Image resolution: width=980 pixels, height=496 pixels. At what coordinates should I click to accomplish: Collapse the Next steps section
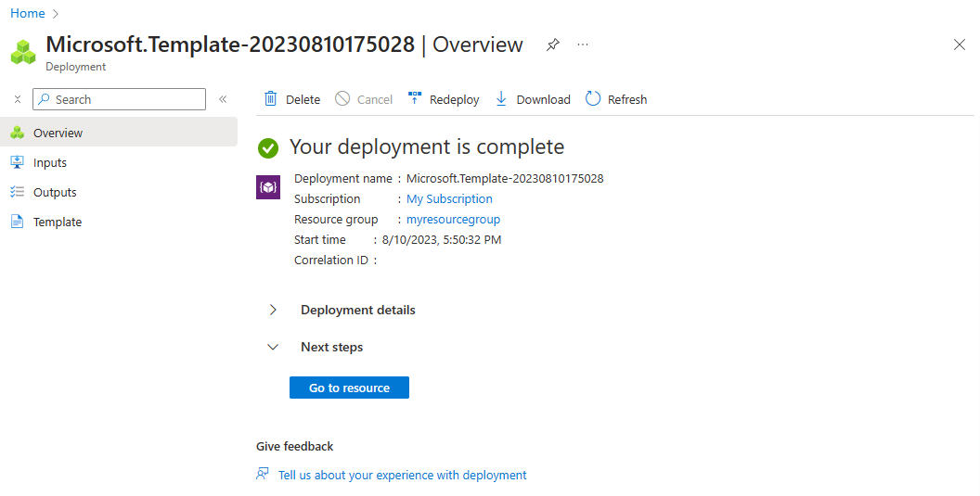[273, 347]
